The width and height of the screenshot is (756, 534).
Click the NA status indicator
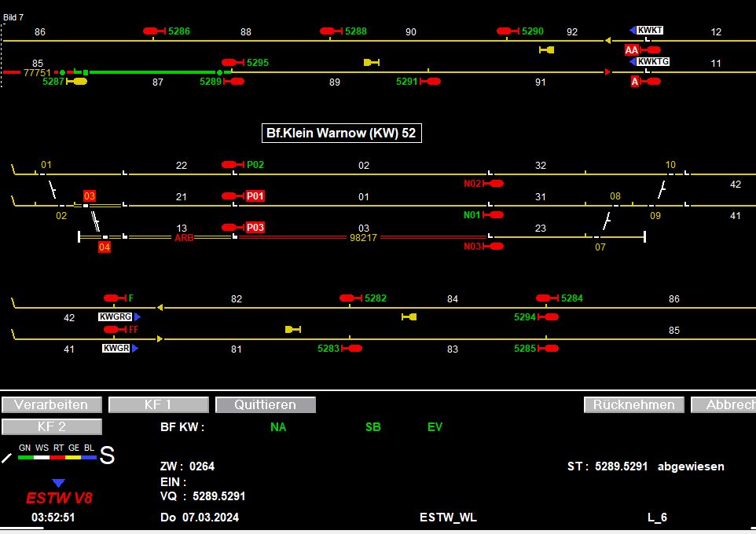[278, 427]
